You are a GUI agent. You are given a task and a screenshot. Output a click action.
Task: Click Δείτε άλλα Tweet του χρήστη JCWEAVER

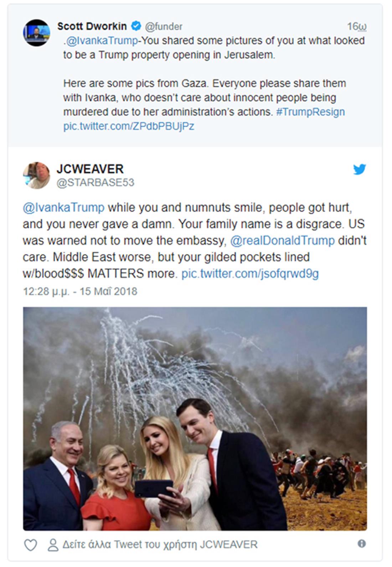(160, 545)
